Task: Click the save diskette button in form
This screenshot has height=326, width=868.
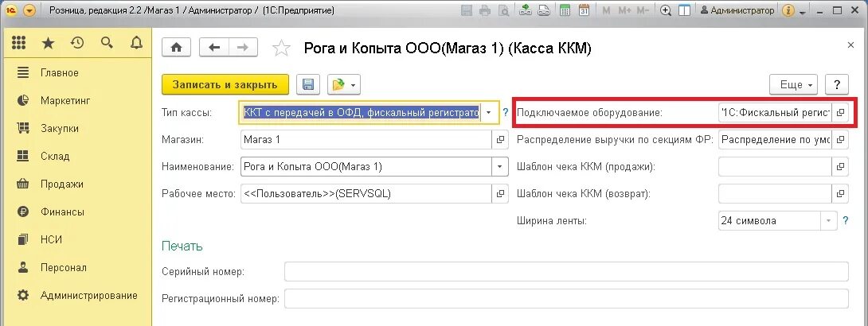Action: pyautogui.click(x=308, y=84)
